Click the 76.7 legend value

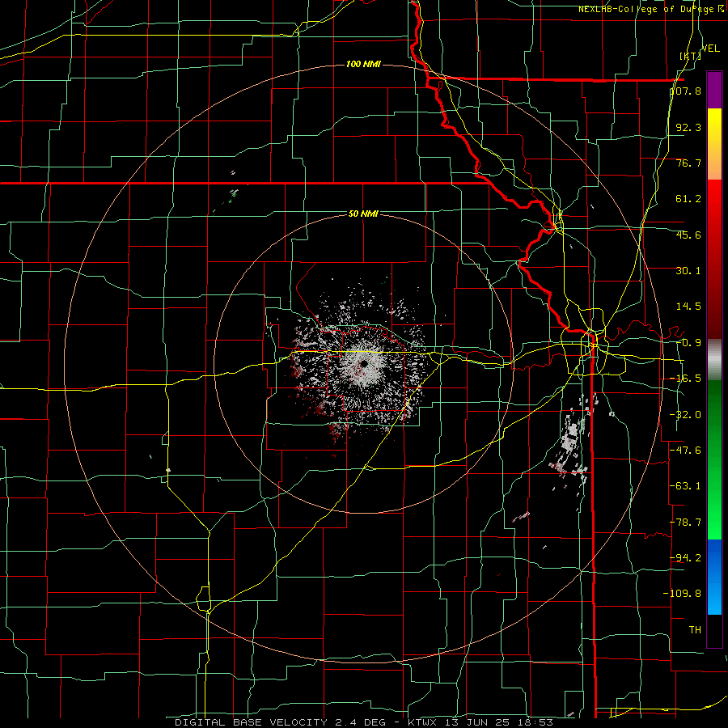click(688, 163)
